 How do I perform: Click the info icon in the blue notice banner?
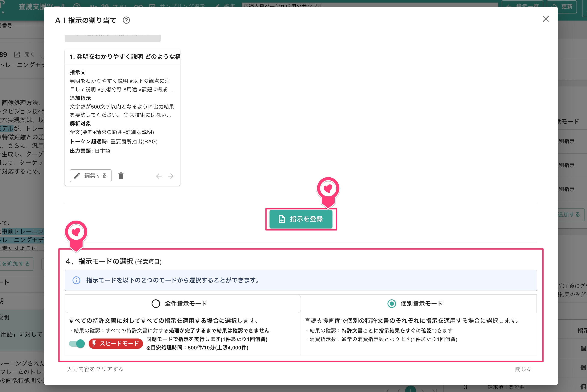point(76,280)
